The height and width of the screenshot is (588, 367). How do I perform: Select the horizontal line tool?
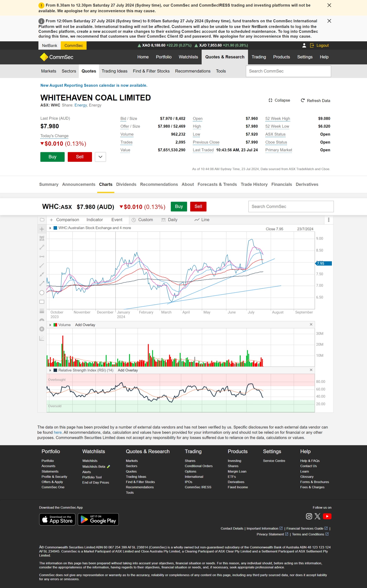42,256
